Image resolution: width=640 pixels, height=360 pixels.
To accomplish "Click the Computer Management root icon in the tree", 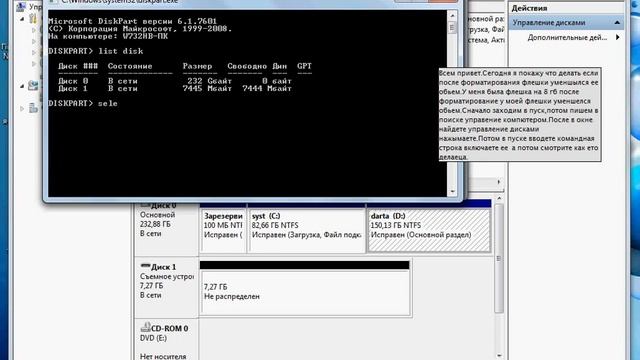I will (21, 6).
